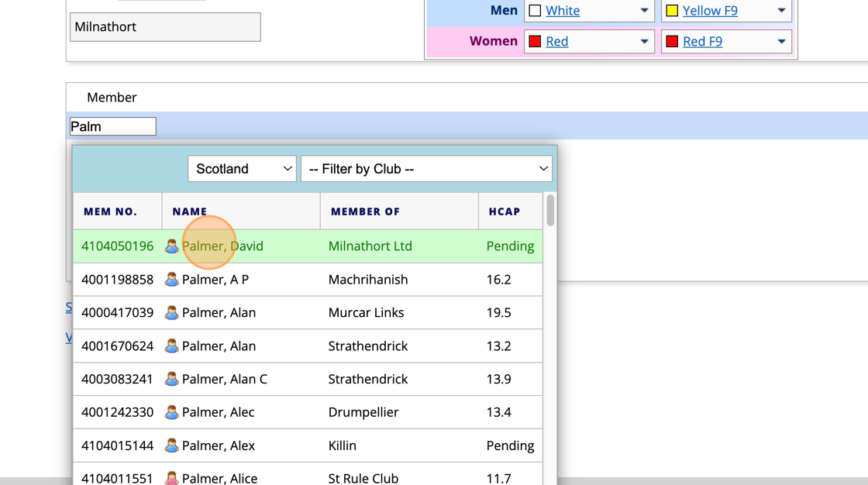868x485 pixels.
Task: Expand the Women Red F9 dropdown arrow
Action: (781, 42)
